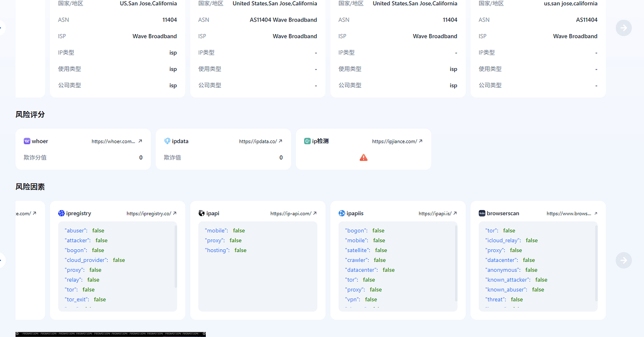Click "anonymous" key in browserscan JSON
The image size is (644, 337).
[x=503, y=270]
